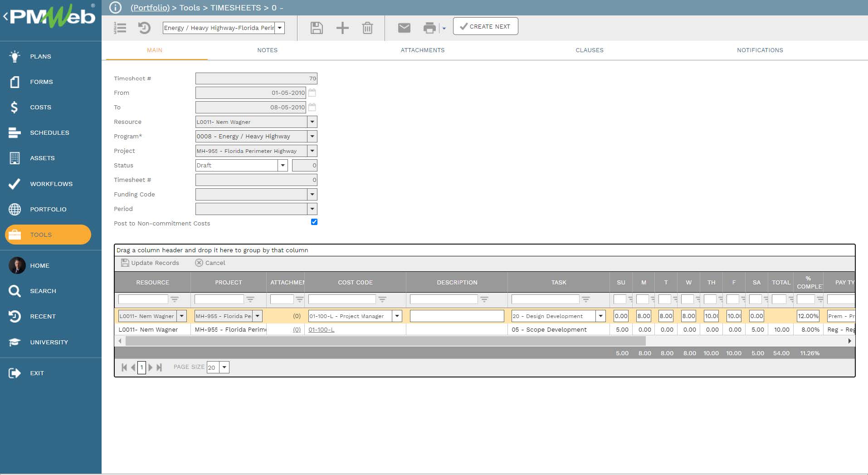Screen dimensions: 868x475
Task: Delete the timesheet using the trash icon
Action: point(367,28)
